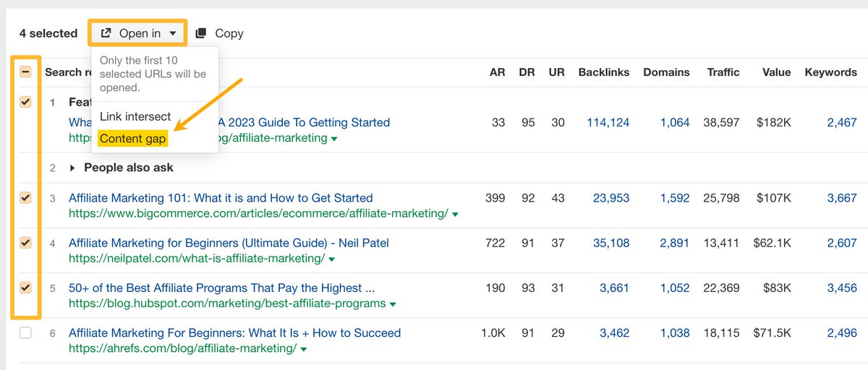Image resolution: width=868 pixels, height=370 pixels.
Task: Open the blog.hubspot.com URL dropdown arrow
Action: [392, 304]
